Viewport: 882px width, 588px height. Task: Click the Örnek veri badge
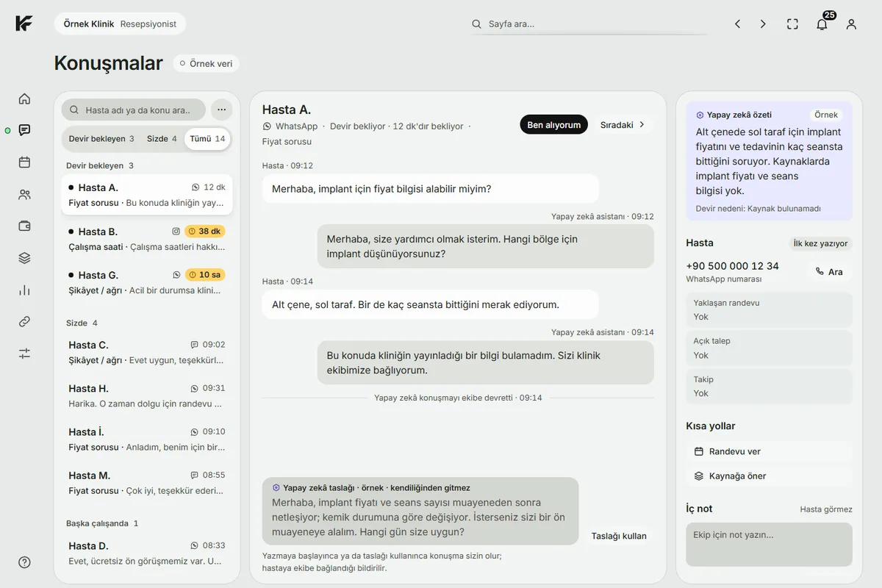(206, 64)
